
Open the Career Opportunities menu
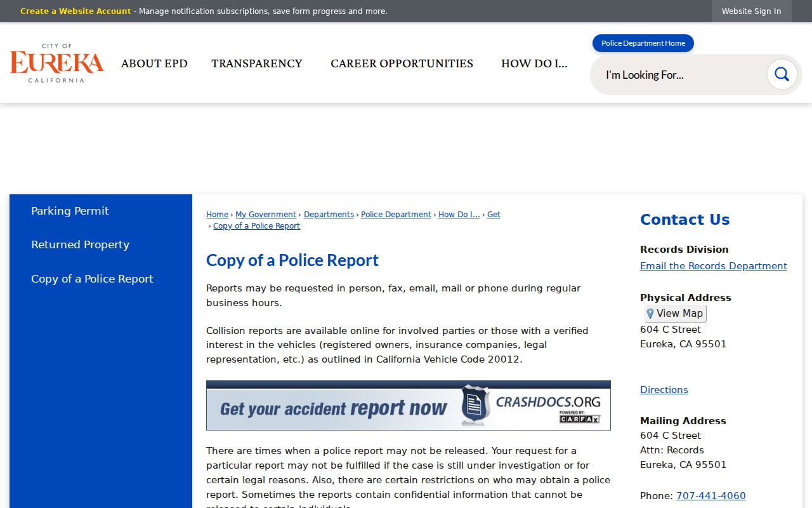click(x=402, y=63)
